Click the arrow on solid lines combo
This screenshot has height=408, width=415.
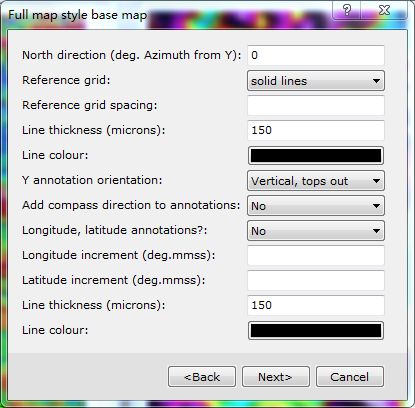376,81
